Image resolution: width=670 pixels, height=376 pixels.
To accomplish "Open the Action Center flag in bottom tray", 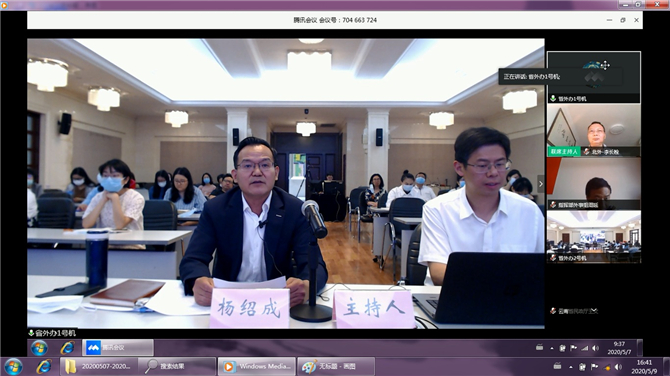I will 594,367.
